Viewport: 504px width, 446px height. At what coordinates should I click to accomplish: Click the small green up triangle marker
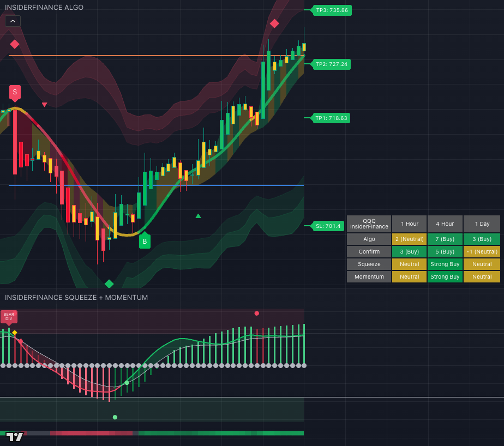[x=199, y=216]
